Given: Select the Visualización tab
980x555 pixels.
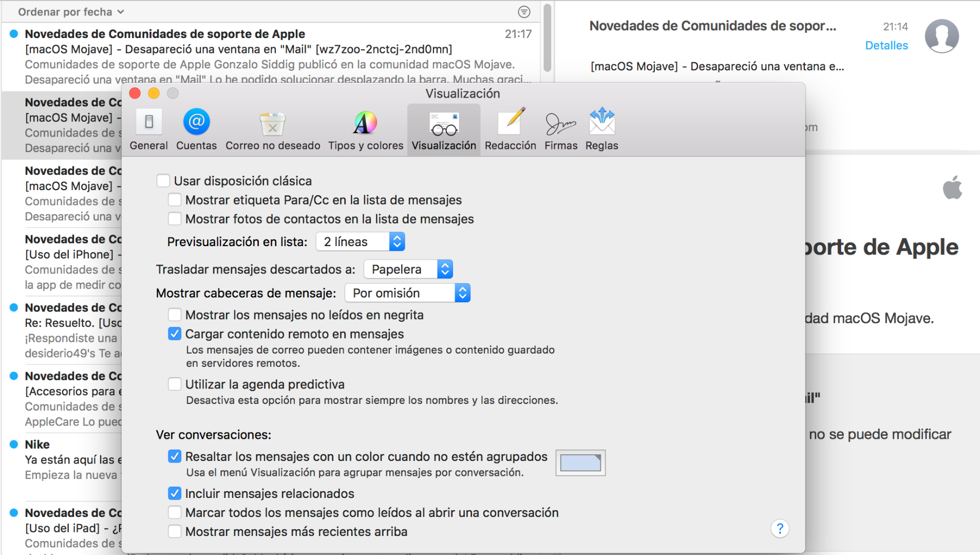Looking at the screenshot, I should tap(444, 129).
